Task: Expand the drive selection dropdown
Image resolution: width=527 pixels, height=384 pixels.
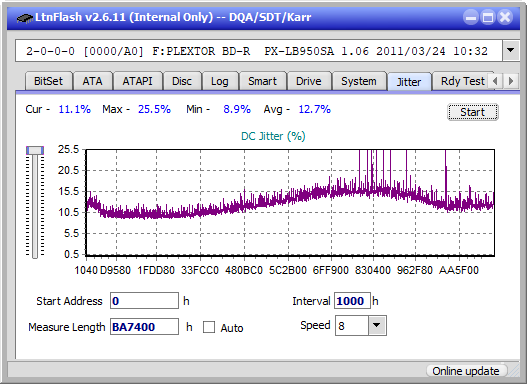Action: (511, 51)
